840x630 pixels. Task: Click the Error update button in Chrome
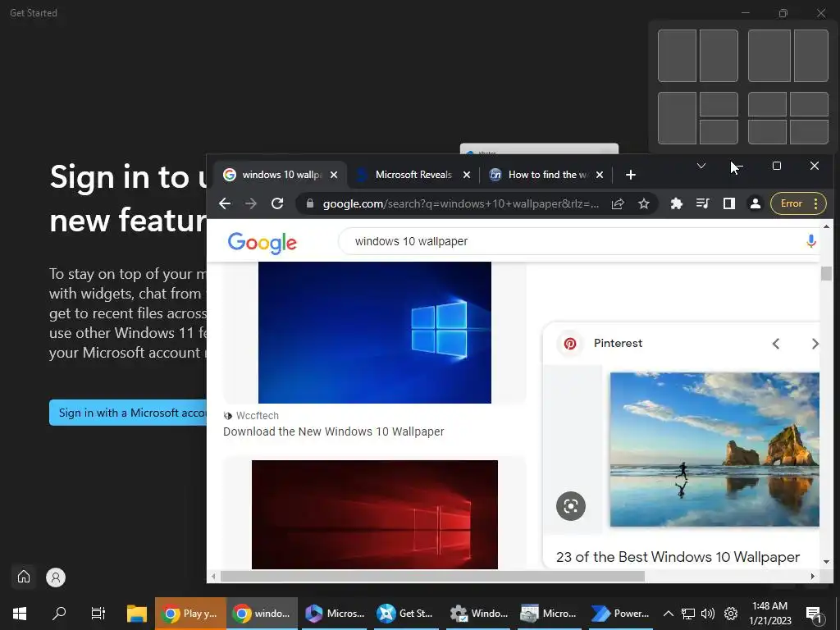(797, 203)
